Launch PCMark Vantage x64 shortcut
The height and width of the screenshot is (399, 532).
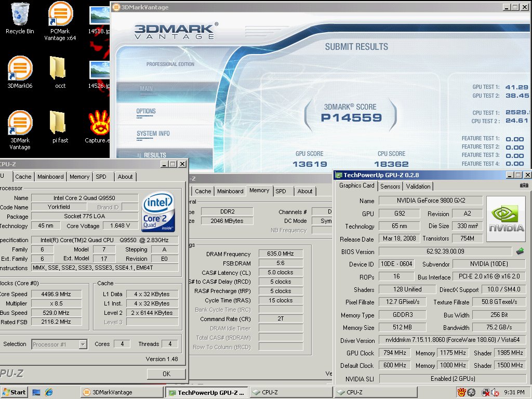(60, 14)
